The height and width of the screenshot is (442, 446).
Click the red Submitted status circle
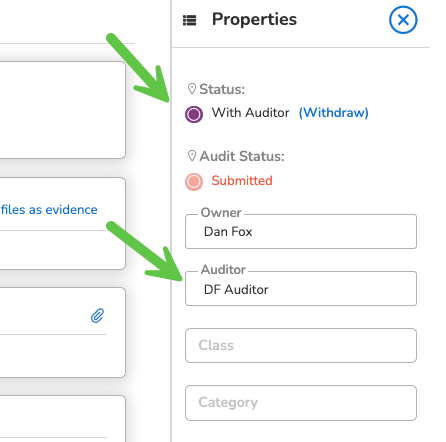194,182
